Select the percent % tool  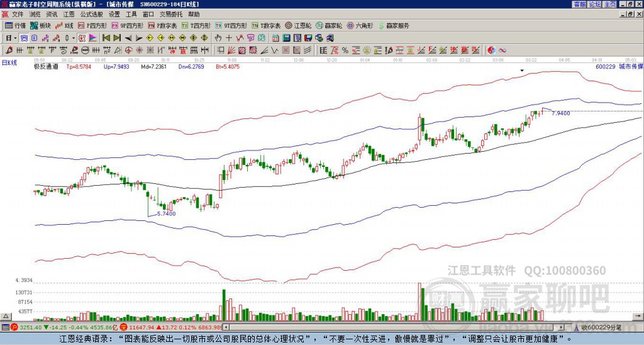[x=345, y=50]
